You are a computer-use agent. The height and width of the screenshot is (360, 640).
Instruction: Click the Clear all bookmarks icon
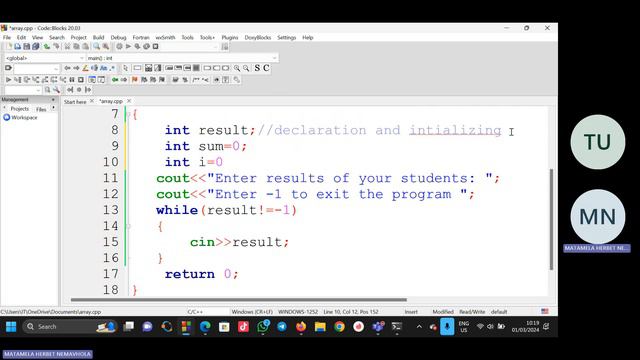162,80
